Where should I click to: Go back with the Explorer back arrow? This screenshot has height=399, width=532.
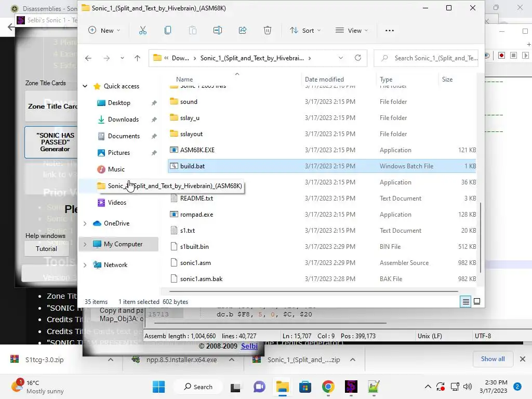[88, 58]
